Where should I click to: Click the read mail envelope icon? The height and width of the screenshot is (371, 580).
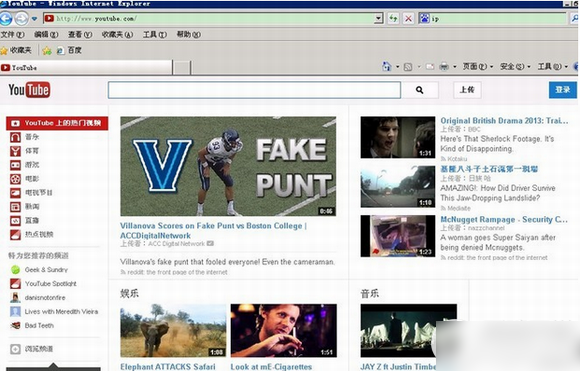(x=429, y=67)
